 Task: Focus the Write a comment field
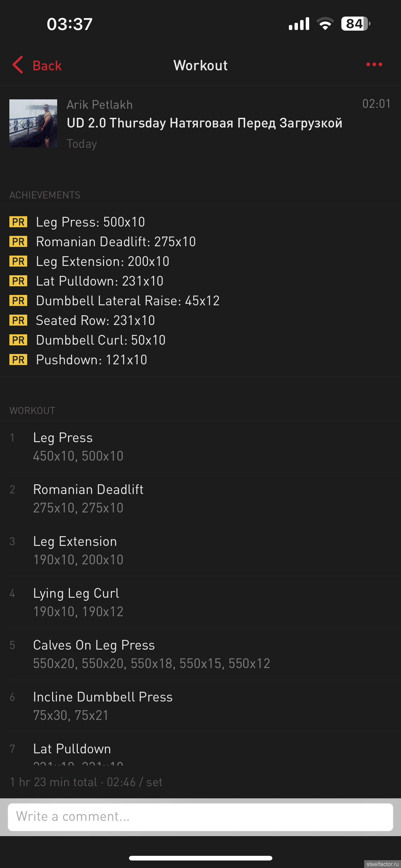(200, 817)
